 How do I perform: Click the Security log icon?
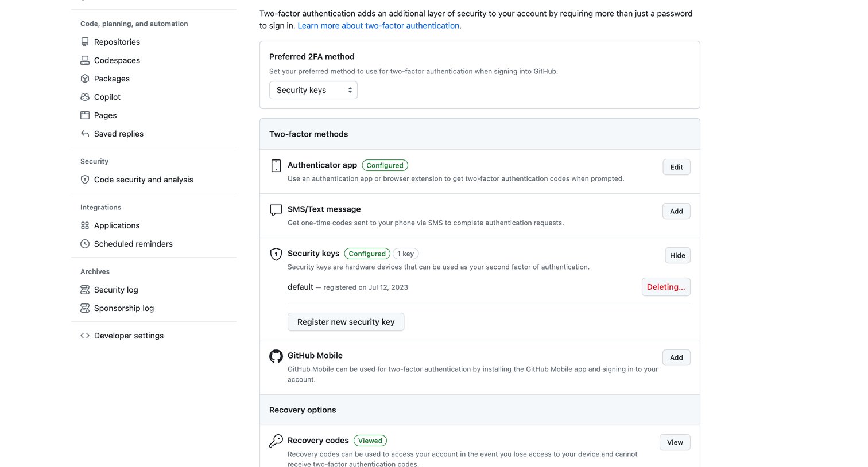tap(85, 290)
